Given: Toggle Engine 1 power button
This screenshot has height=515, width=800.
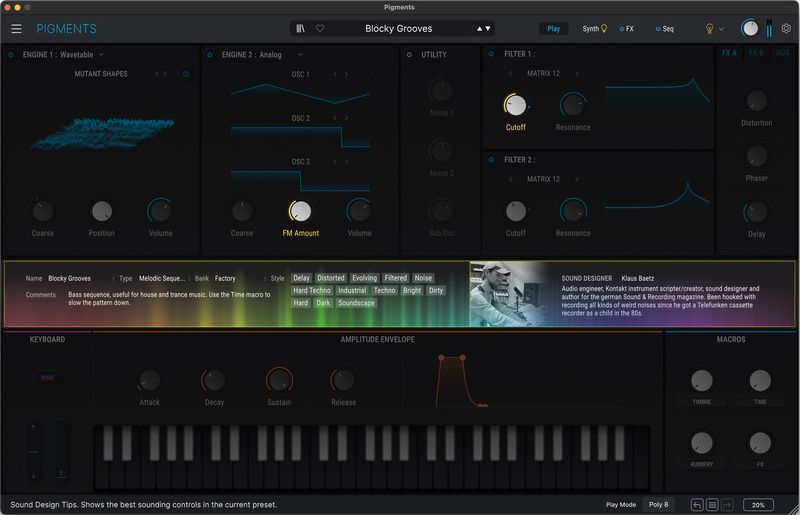Looking at the screenshot, I should (x=11, y=55).
